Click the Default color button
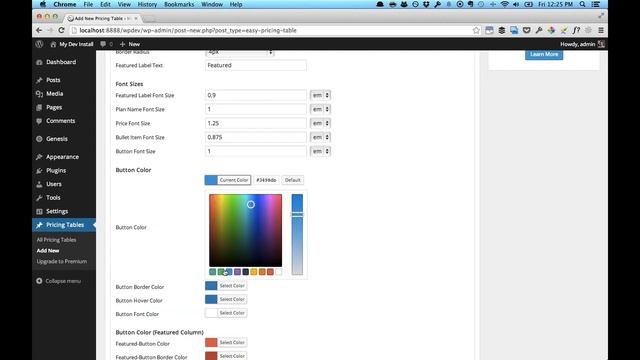Image resolution: width=640 pixels, height=360 pixels. click(293, 180)
